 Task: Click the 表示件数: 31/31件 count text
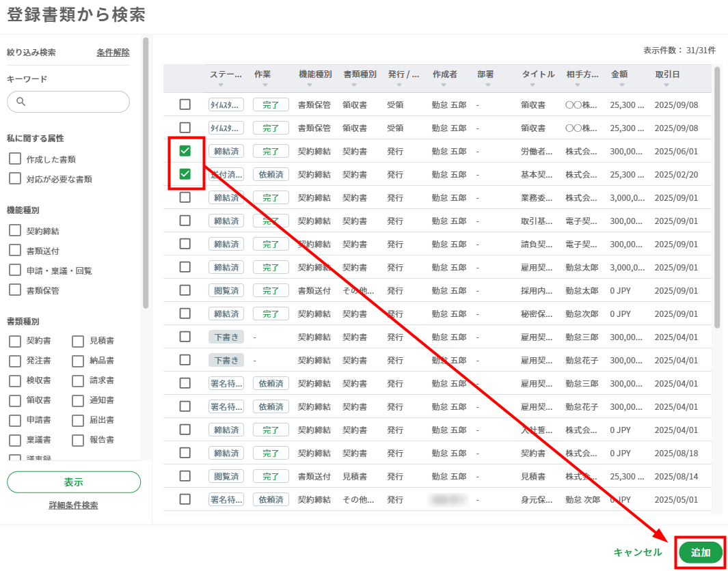[x=679, y=50]
